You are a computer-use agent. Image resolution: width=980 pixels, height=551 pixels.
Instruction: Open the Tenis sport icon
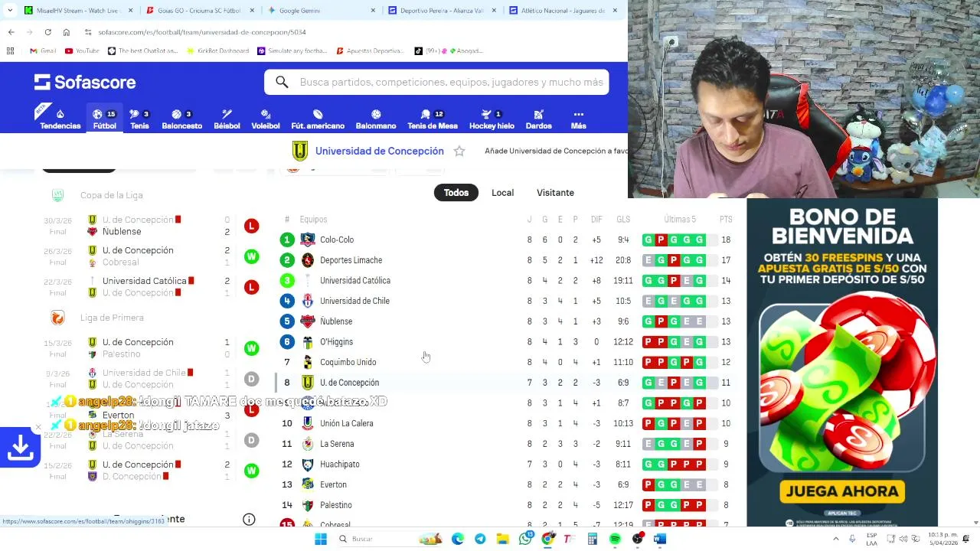click(x=139, y=119)
